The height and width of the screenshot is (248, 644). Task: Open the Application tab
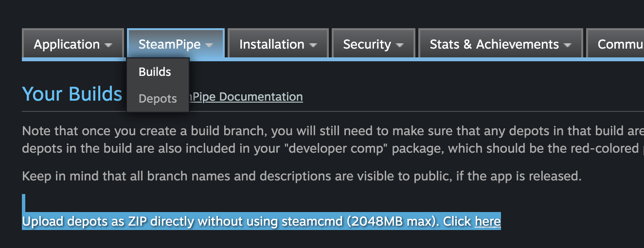pos(67,45)
